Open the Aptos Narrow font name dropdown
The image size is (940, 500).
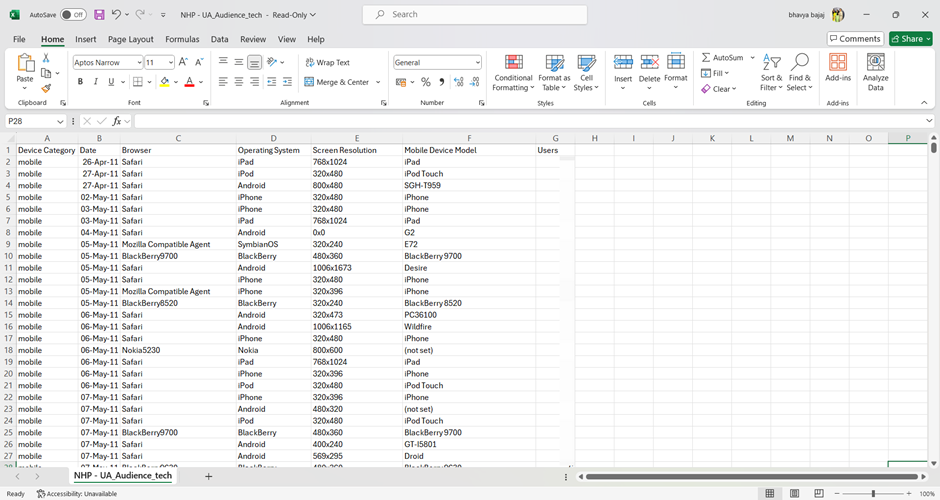pos(137,62)
